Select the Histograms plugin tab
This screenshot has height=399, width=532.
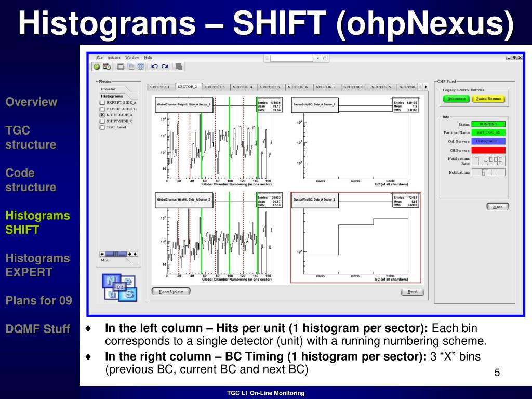[112, 96]
